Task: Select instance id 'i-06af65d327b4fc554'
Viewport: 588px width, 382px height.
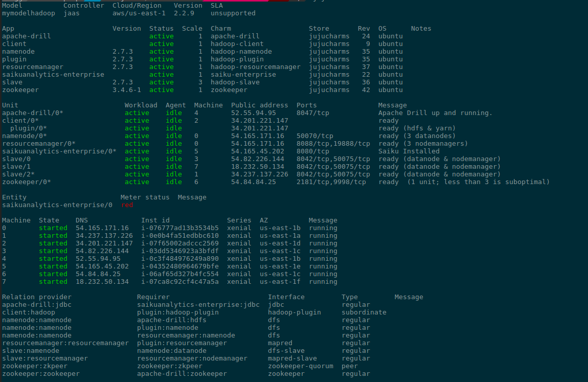Action: (x=180, y=274)
